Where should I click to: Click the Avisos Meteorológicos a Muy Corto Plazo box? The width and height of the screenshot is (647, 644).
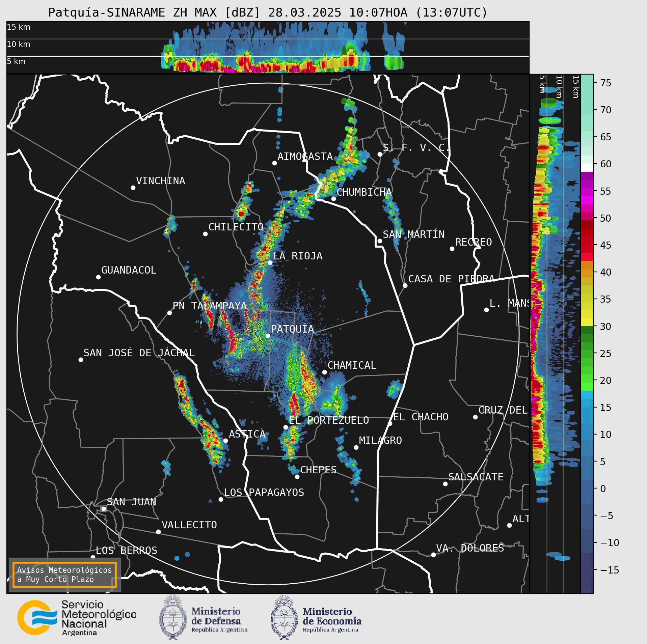64,575
